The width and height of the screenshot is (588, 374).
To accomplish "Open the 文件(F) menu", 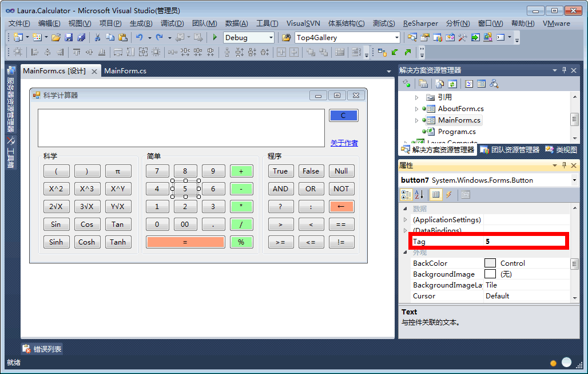I will point(19,23).
